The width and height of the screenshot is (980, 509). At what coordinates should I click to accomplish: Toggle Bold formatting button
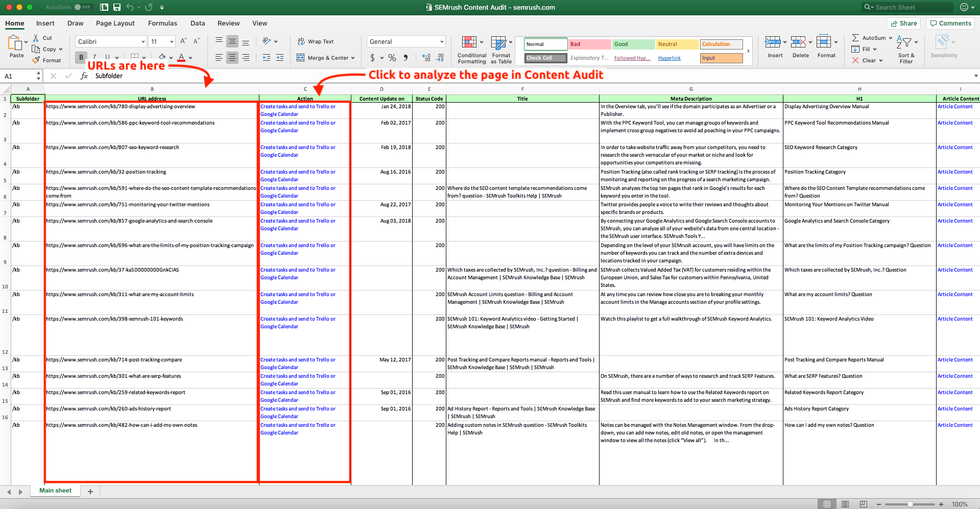point(81,58)
